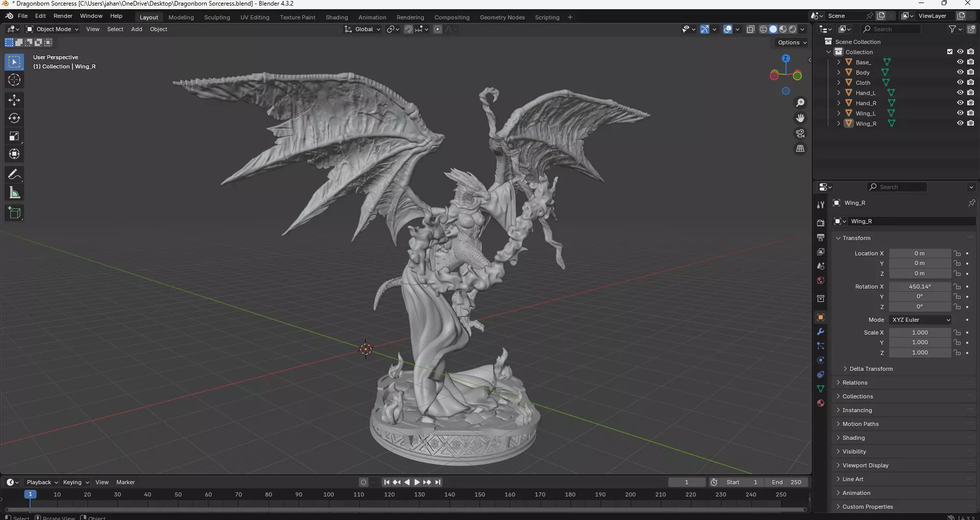Image resolution: width=980 pixels, height=520 pixels.
Task: Open the Tool properties tab
Action: point(821,204)
